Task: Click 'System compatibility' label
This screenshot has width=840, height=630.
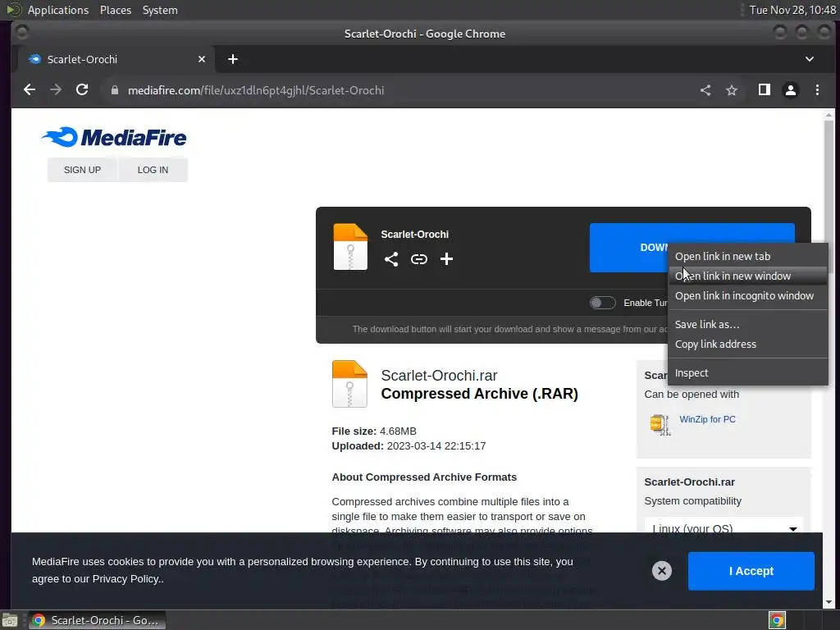Action: click(692, 501)
